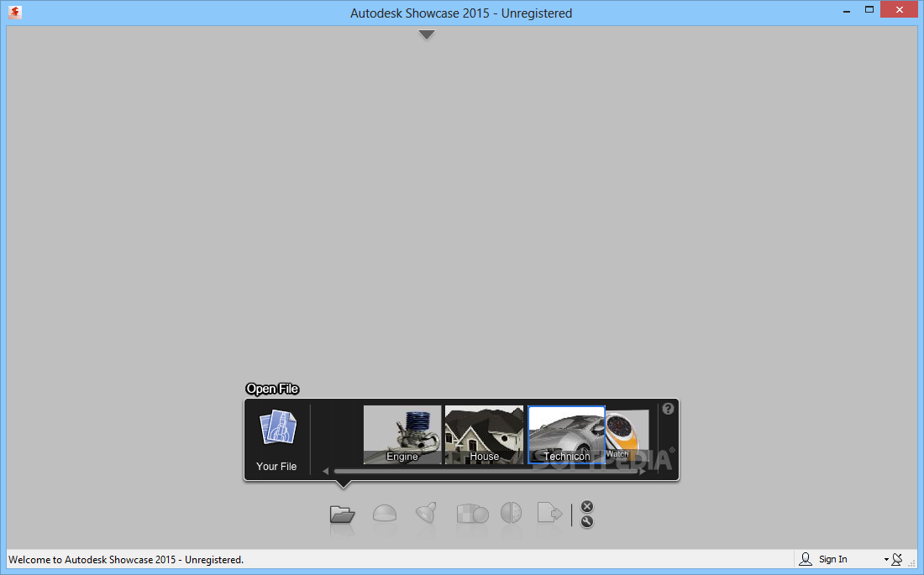The height and width of the screenshot is (575, 924).
Task: Close the Autodesk Showcase window
Action: coord(900,9)
